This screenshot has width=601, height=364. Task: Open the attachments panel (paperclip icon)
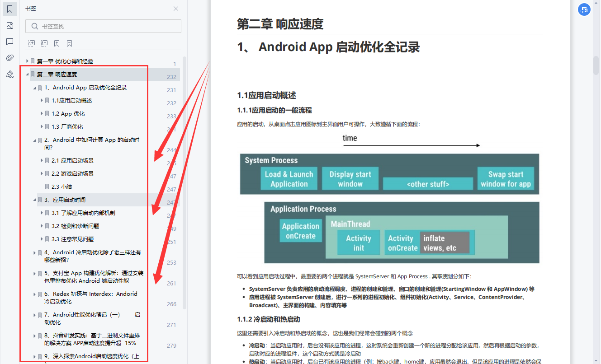pos(9,57)
